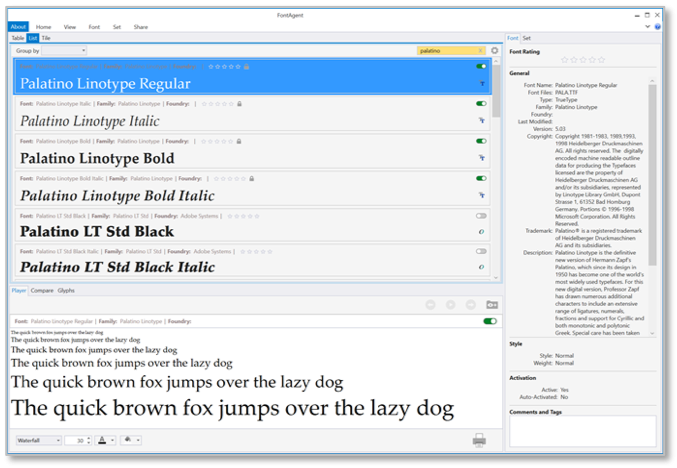
Task: Set Font Rating stars in Font panel
Action: pyautogui.click(x=583, y=60)
